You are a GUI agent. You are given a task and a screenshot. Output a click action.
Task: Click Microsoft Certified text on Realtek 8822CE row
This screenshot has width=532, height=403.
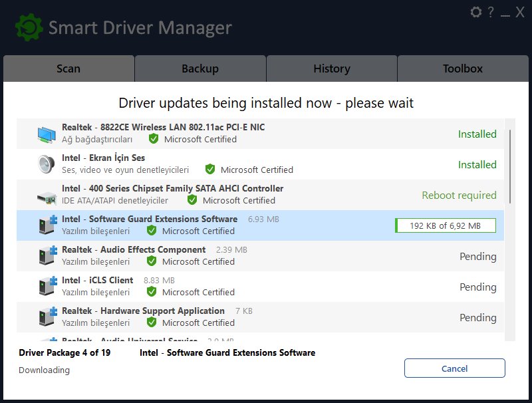(x=201, y=139)
